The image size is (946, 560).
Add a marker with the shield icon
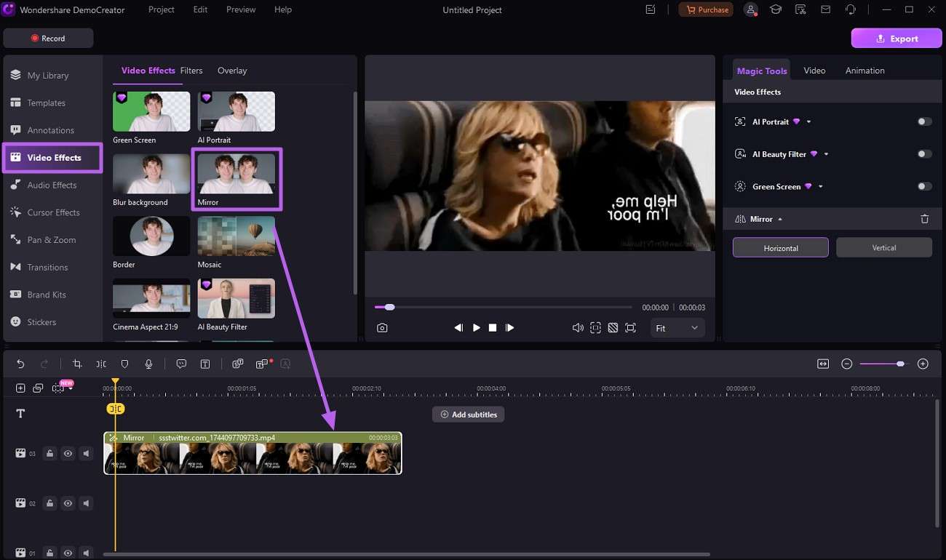(124, 364)
